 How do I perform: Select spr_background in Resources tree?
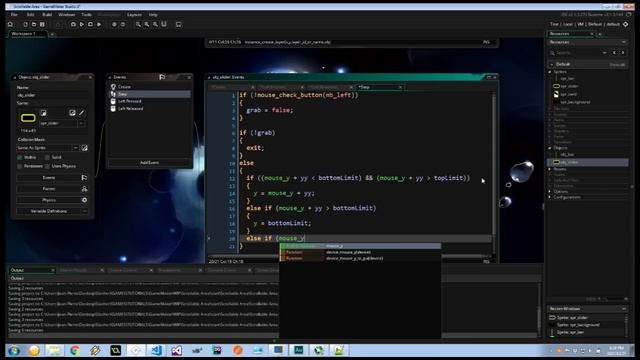575,102
